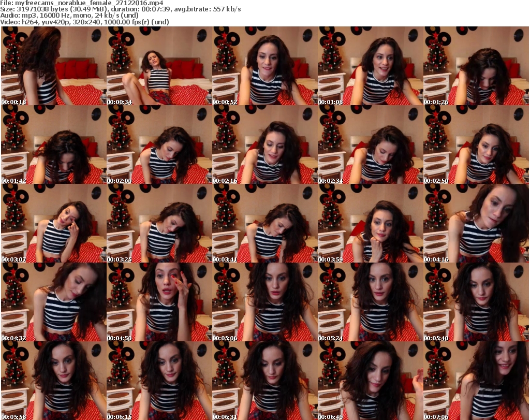Viewport: 530px width, 420px height.
Task: Select the thumbnail stamped 00:05:24
Action: 370,302
